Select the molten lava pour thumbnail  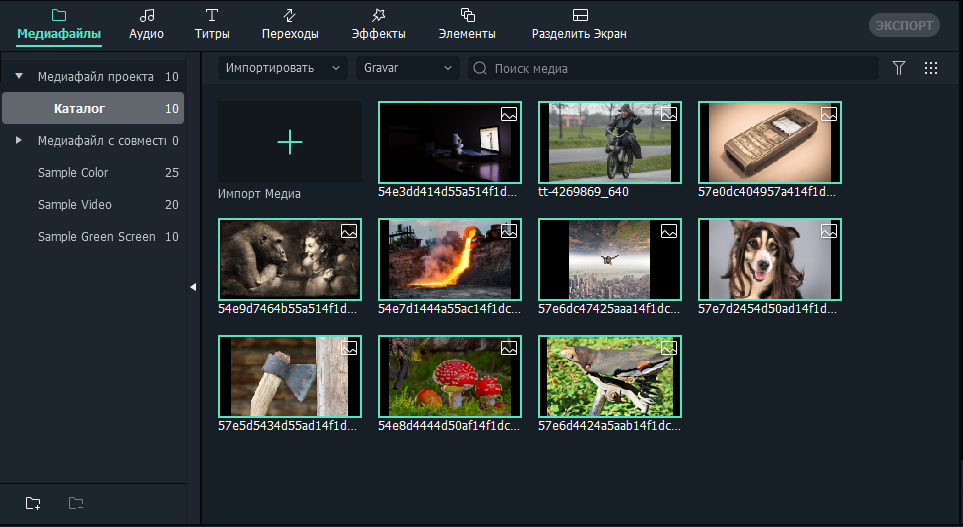coord(450,259)
